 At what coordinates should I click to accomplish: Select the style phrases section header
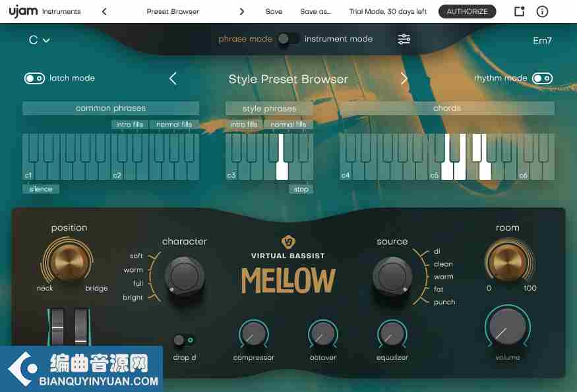[x=269, y=109]
